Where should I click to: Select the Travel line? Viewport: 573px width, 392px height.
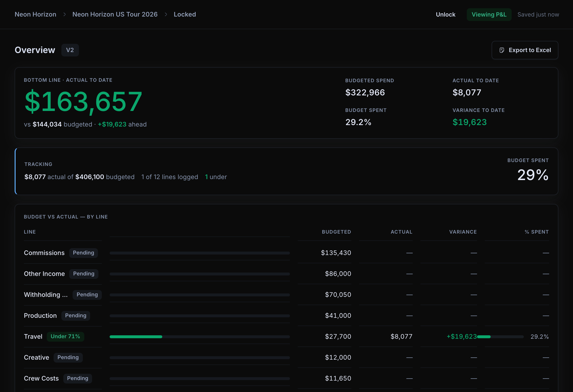click(x=33, y=337)
